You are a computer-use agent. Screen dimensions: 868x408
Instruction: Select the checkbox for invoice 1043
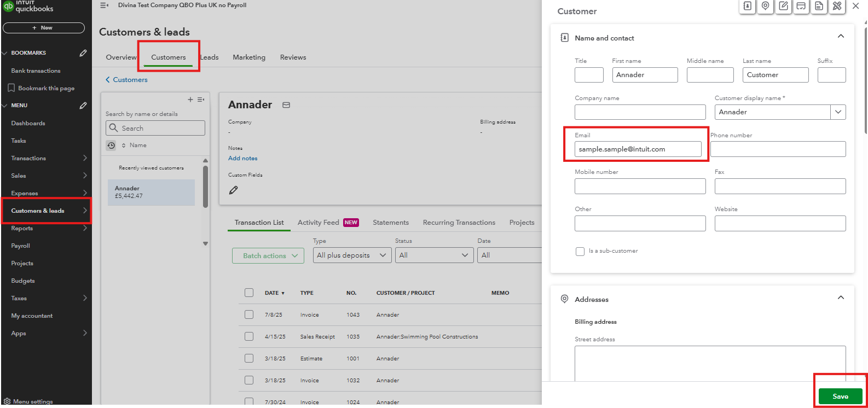(249, 314)
